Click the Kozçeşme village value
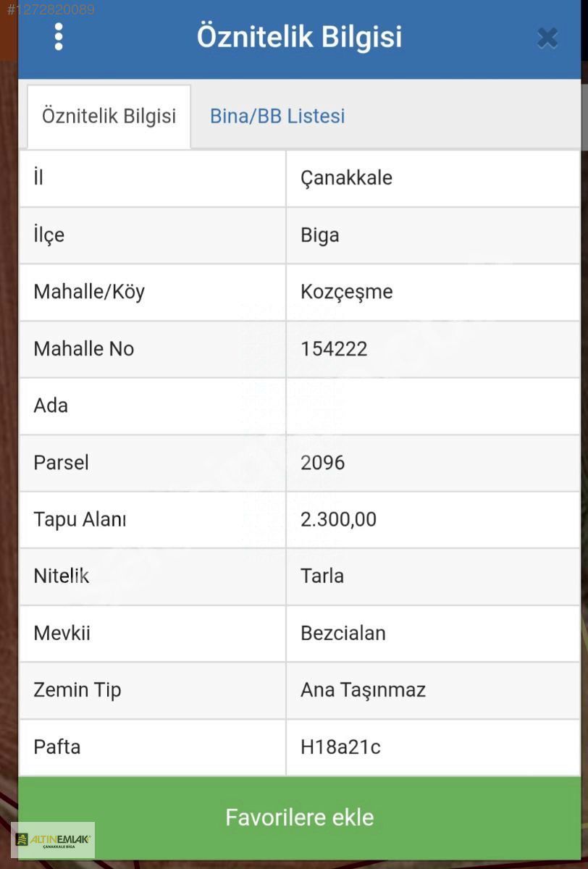This screenshot has height=869, width=588. [346, 292]
